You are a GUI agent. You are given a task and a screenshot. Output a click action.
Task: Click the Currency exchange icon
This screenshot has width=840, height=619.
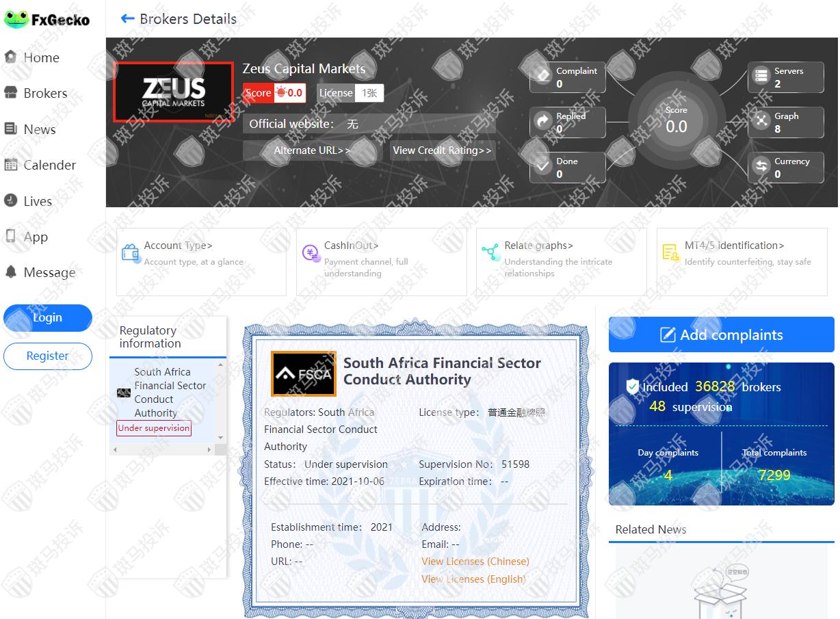pyautogui.click(x=761, y=167)
